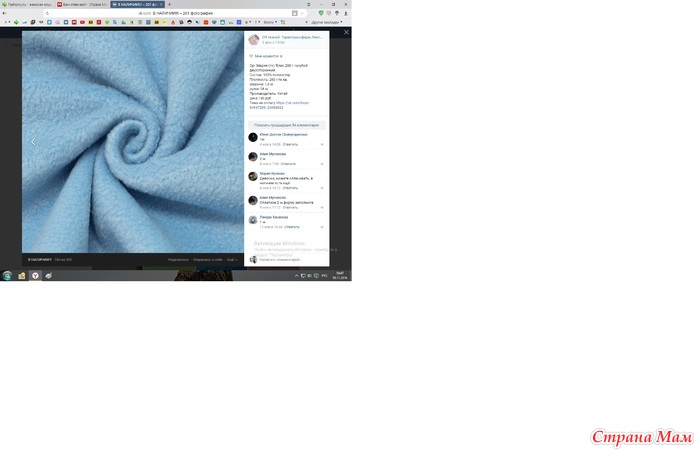Show hidden tray icons with the chevron

(x=296, y=276)
